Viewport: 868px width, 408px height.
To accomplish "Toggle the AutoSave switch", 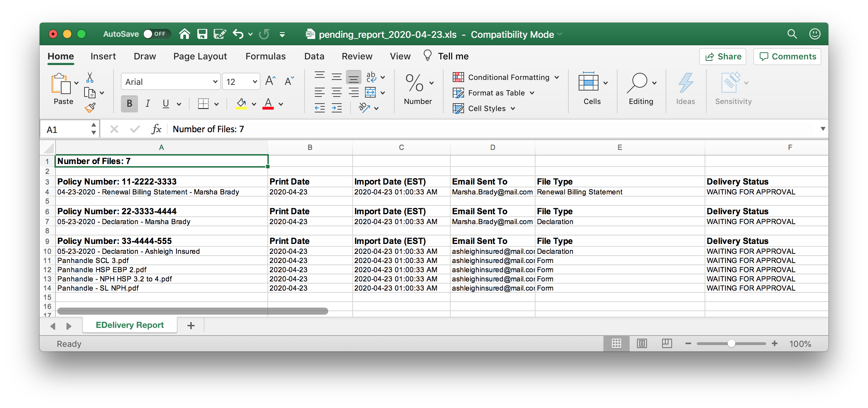I will point(156,34).
